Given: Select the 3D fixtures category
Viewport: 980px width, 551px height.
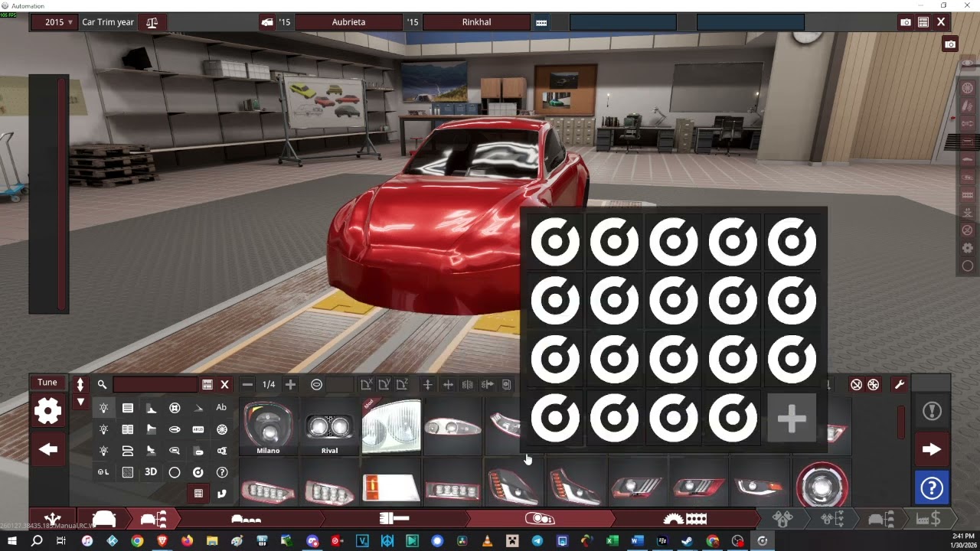Looking at the screenshot, I should (x=151, y=472).
